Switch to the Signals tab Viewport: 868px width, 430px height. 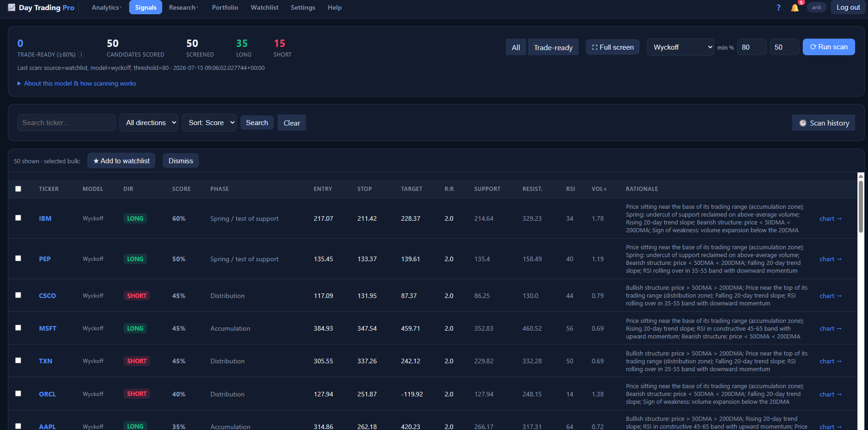coord(146,7)
